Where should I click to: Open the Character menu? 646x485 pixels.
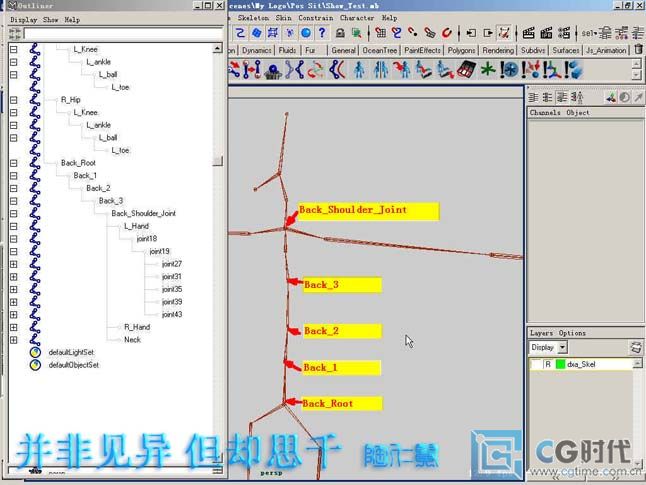point(357,18)
